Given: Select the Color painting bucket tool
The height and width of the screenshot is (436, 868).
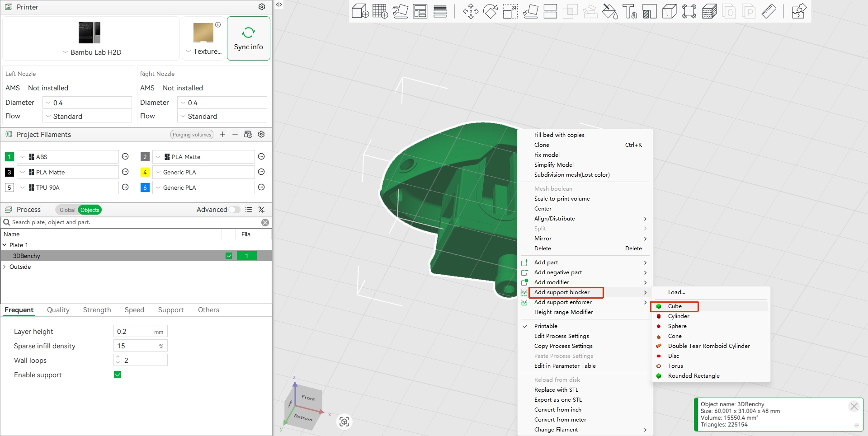Looking at the screenshot, I should 610,11.
